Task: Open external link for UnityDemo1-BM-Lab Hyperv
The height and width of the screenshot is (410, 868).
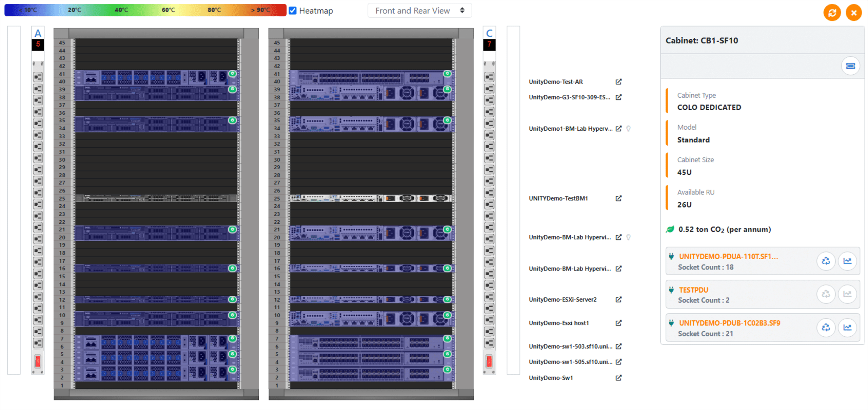Action: (619, 129)
